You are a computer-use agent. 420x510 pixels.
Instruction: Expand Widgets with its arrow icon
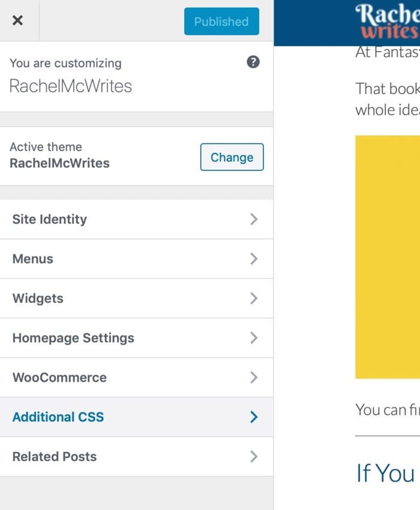(x=254, y=299)
